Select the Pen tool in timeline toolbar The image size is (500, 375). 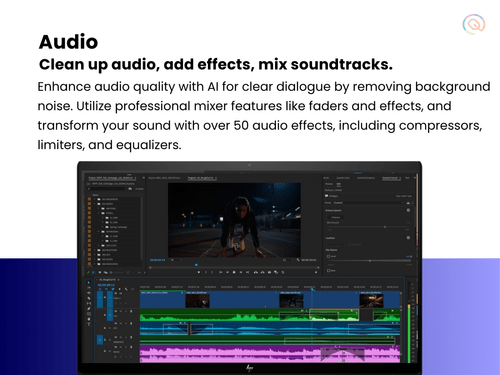click(89, 309)
